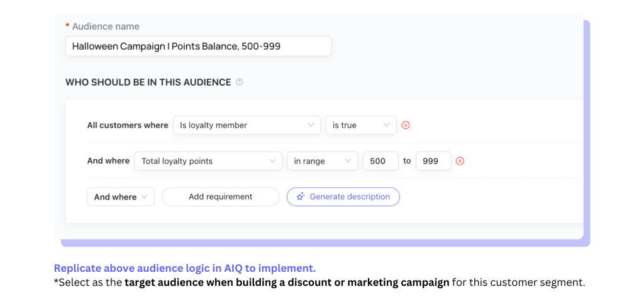Click the Audience name input field
Screen dimensions: 644x302
[198, 46]
